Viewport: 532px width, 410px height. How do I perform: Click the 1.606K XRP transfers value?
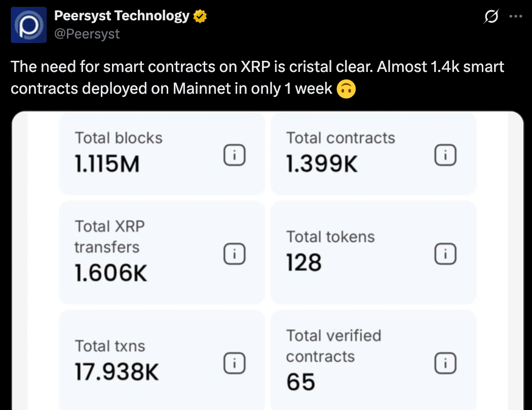click(110, 274)
